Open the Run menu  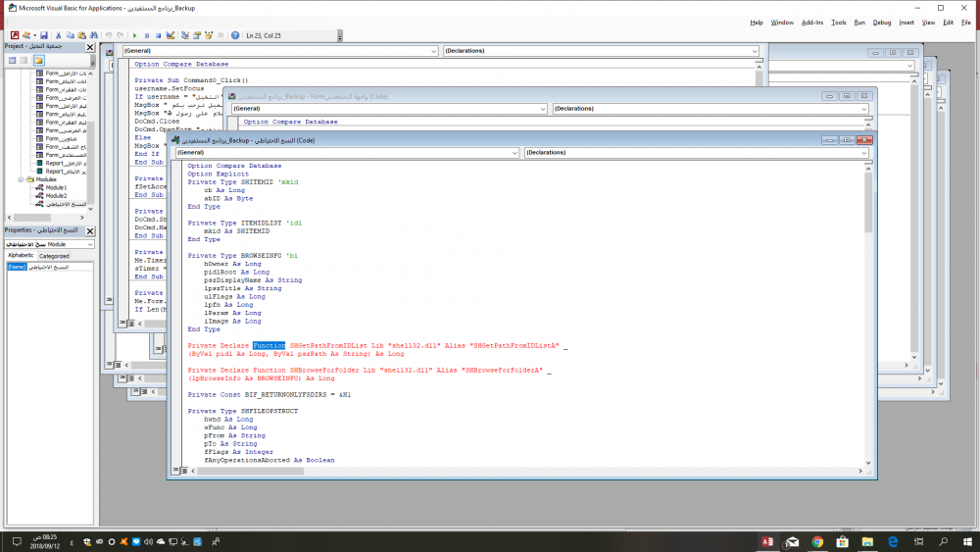(x=859, y=23)
